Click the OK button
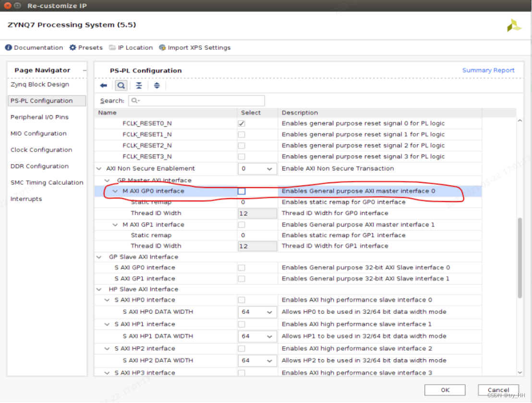The width and height of the screenshot is (532, 403). tap(445, 390)
